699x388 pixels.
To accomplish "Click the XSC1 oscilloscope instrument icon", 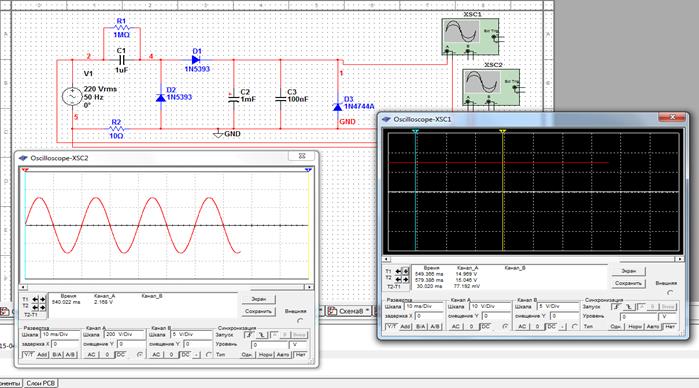I will point(470,37).
